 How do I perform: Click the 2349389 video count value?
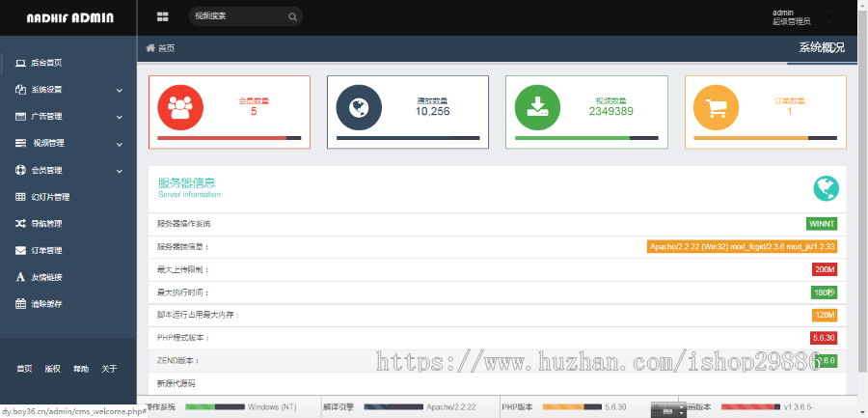tap(610, 111)
